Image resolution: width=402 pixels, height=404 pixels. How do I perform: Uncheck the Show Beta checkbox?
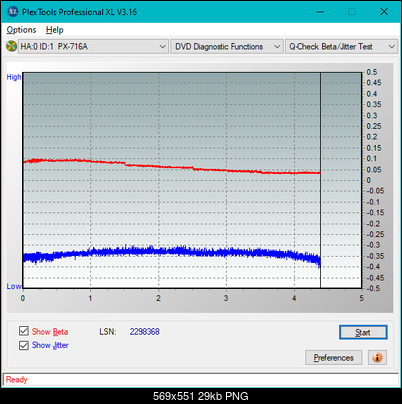click(24, 331)
